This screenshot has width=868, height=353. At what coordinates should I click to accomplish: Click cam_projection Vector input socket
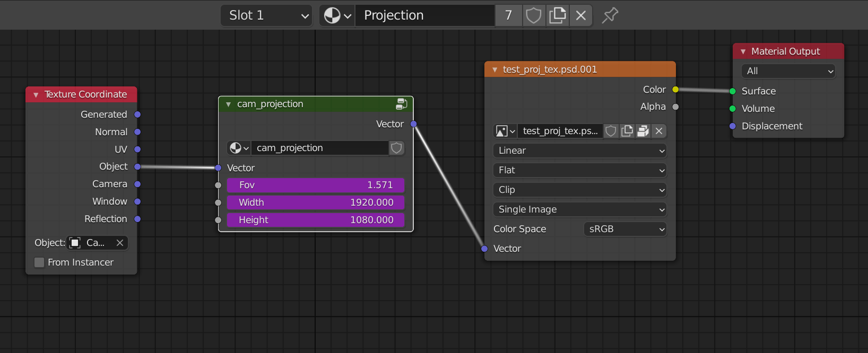point(218,168)
